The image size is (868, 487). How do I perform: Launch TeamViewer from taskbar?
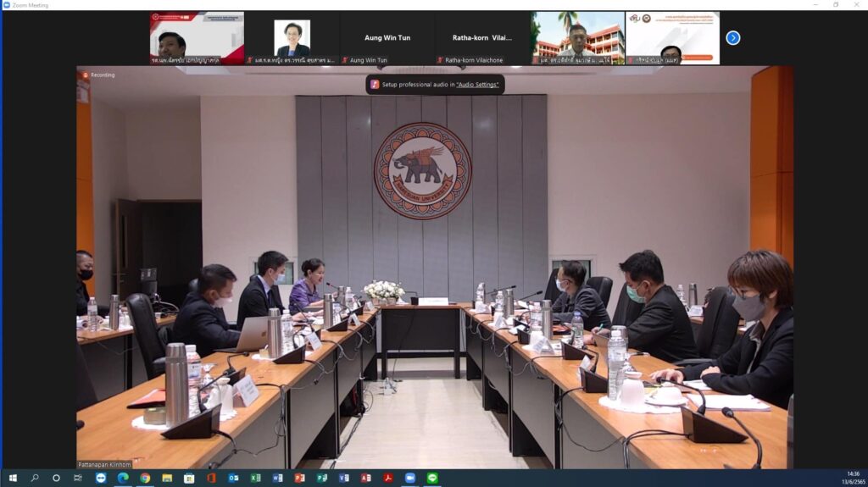[x=101, y=479]
